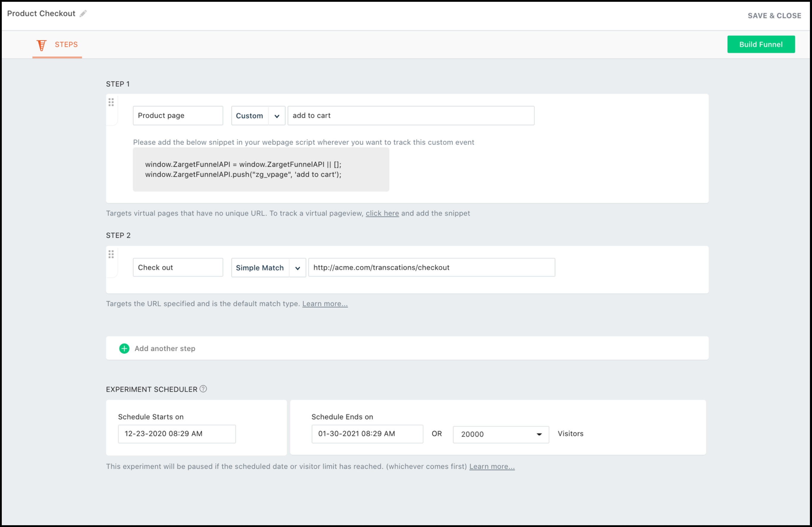Click SAVE & CLOSE

tap(774, 16)
